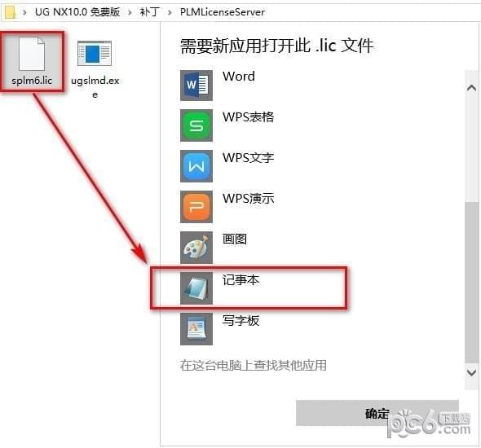Viewport: 481px width, 448px height.
Task: Click the ugslmd.exe file name
Action: 95,87
